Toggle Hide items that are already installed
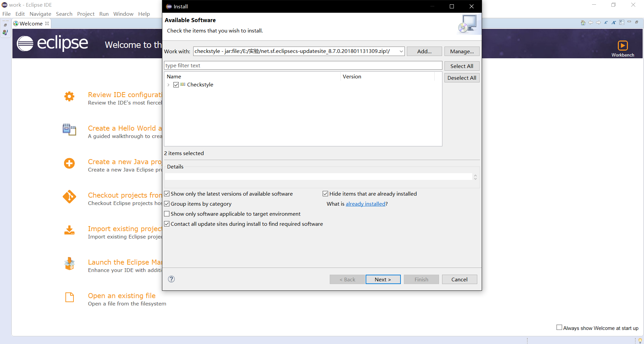This screenshot has height=344, width=644. 325,194
